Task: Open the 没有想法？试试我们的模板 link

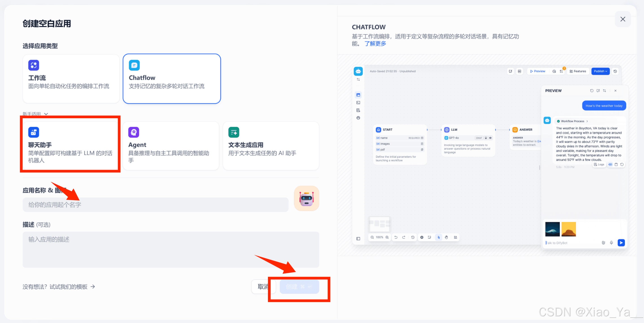Action: (59, 286)
